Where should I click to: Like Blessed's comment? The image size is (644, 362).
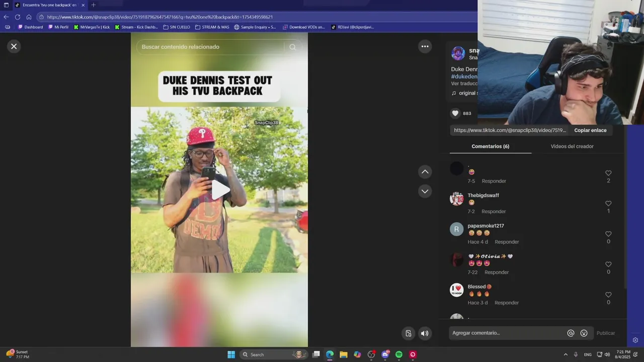coord(608,295)
